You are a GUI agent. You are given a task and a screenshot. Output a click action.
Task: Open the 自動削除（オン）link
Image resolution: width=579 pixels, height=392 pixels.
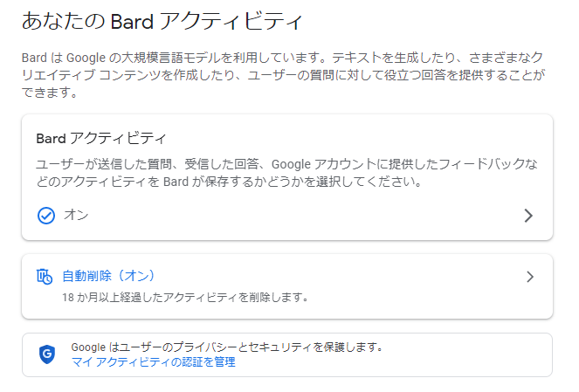[108, 277]
